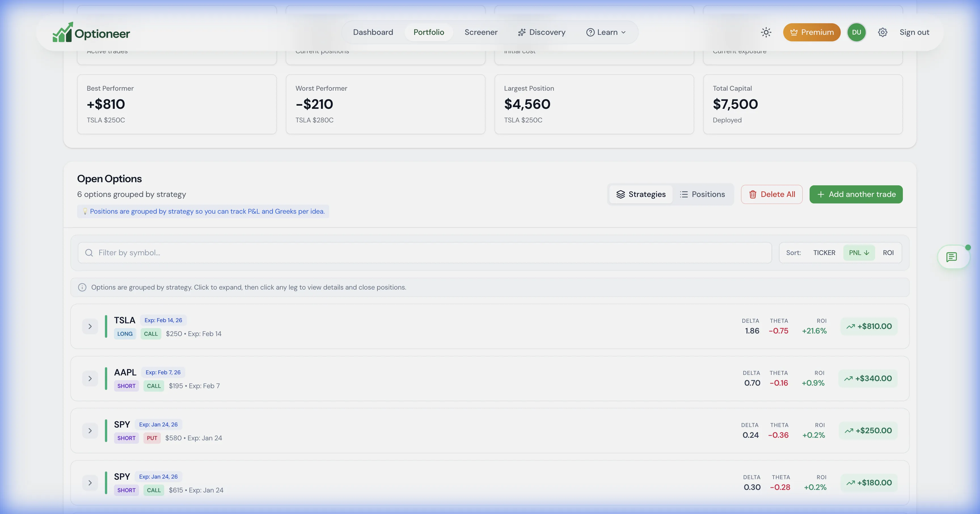The width and height of the screenshot is (980, 514).
Task: Click the trash icon in Delete All
Action: 753,194
